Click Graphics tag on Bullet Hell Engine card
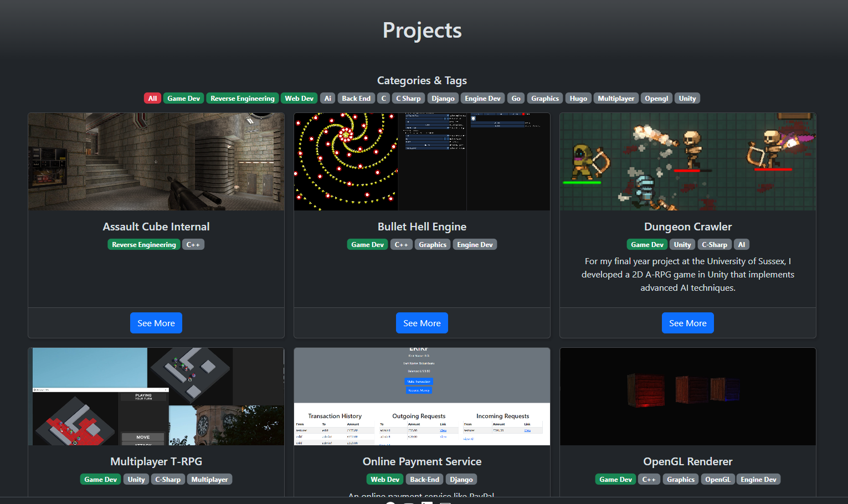Image resolution: width=848 pixels, height=504 pixels. (x=433, y=244)
